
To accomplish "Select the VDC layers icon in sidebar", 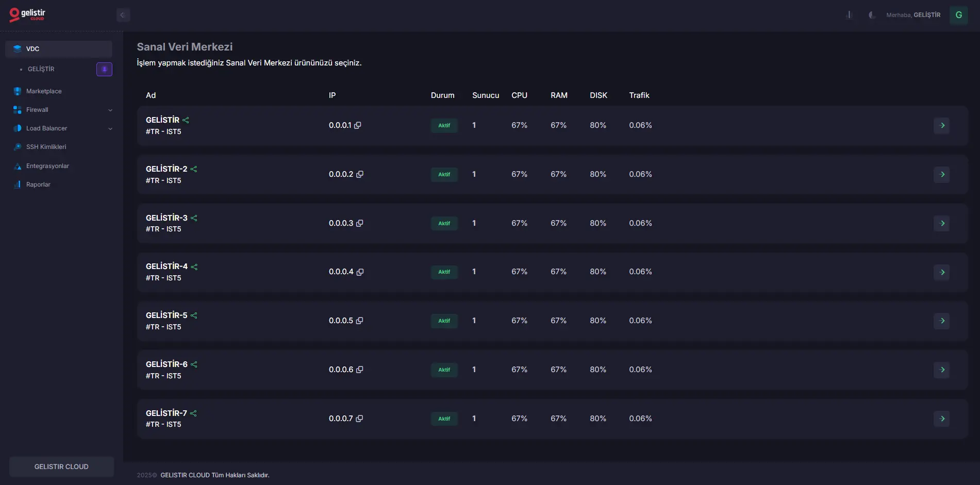I will point(17,48).
